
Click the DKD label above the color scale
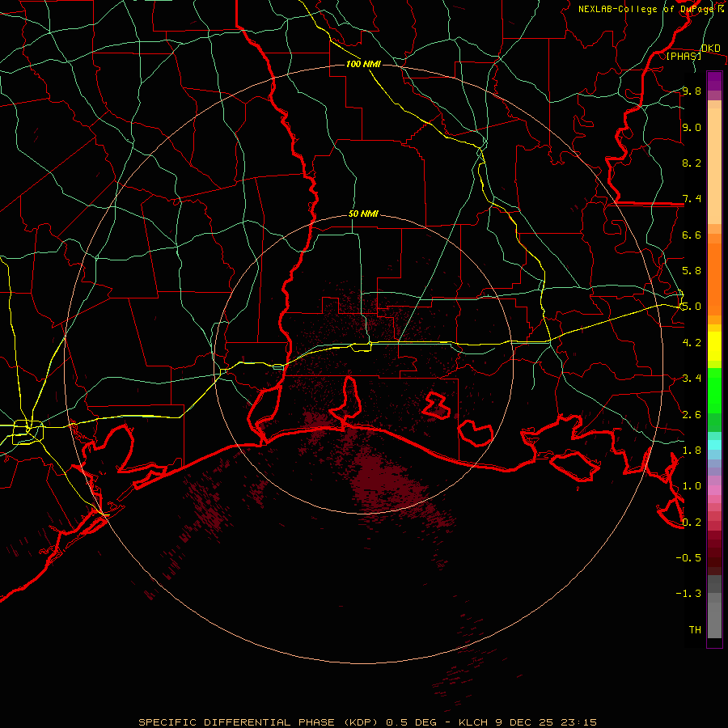click(x=711, y=49)
